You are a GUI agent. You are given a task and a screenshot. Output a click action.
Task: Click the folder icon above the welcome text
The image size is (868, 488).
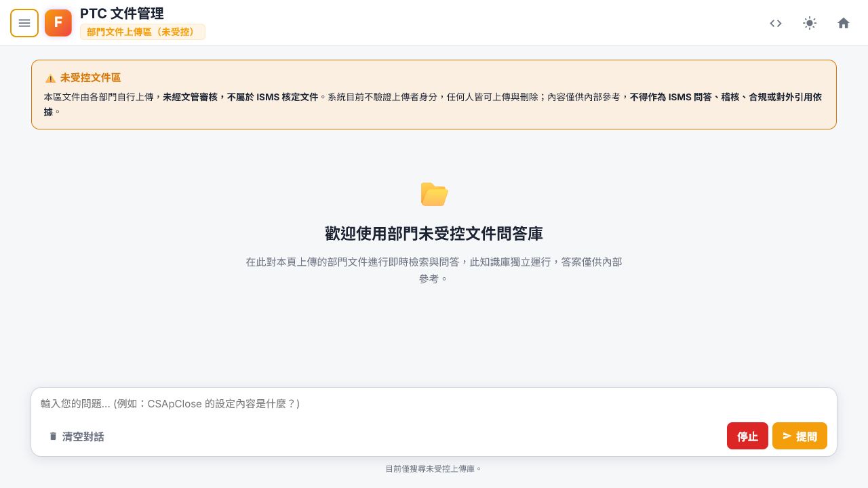click(434, 194)
